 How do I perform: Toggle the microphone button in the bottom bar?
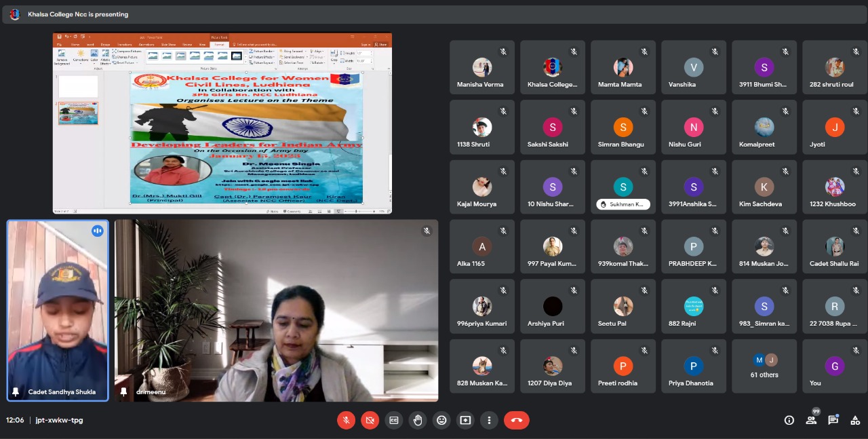346,420
